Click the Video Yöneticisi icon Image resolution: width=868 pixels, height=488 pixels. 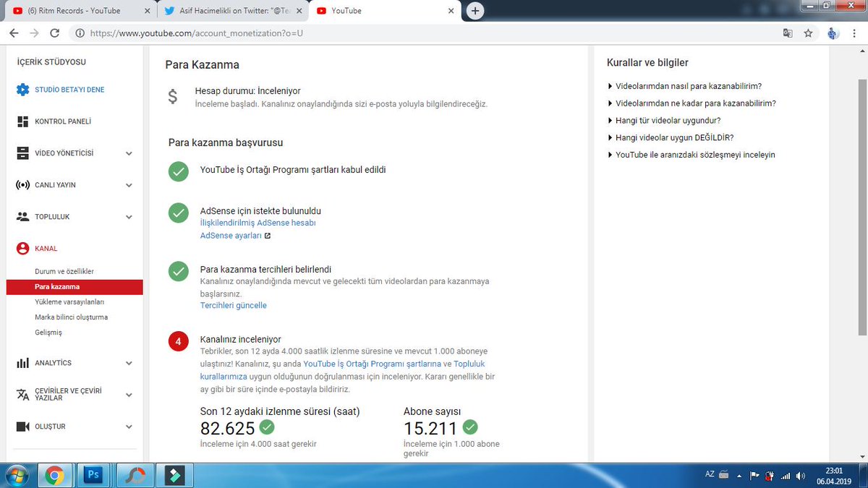click(22, 153)
